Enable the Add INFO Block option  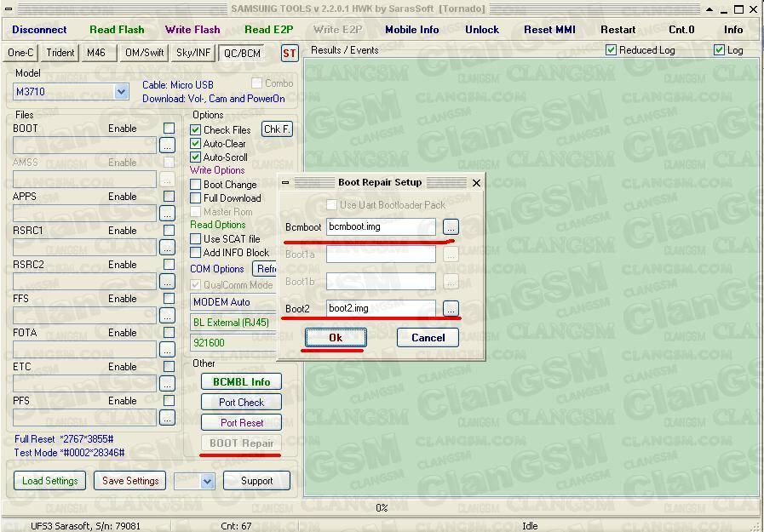click(195, 253)
